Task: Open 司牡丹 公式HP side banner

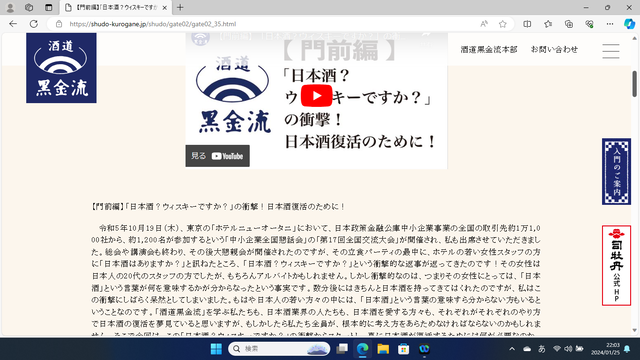Action: pyautogui.click(x=616, y=265)
